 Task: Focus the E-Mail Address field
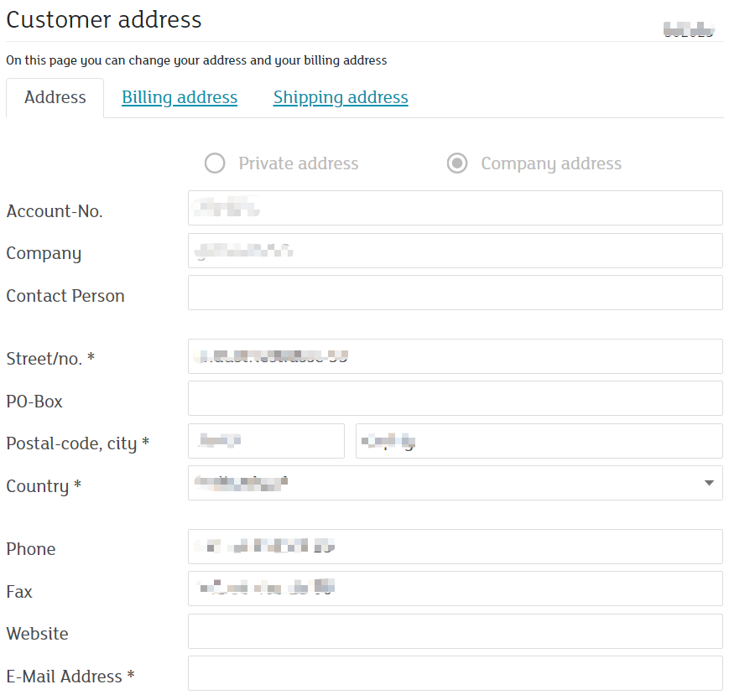(x=456, y=673)
